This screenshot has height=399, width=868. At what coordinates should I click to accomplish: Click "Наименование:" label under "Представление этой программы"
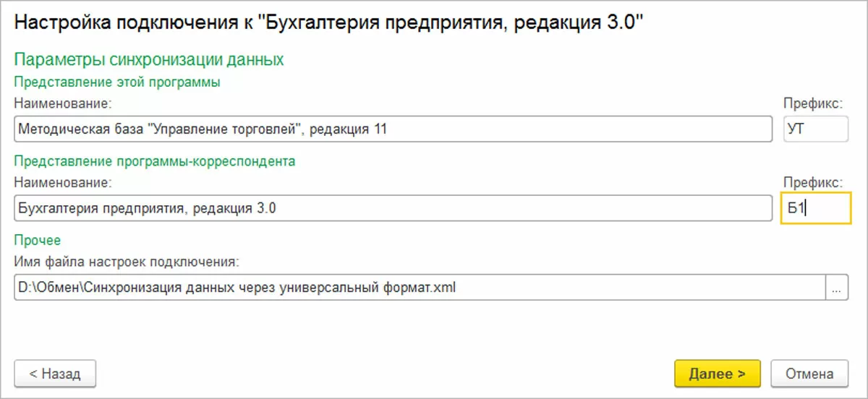[x=62, y=103]
